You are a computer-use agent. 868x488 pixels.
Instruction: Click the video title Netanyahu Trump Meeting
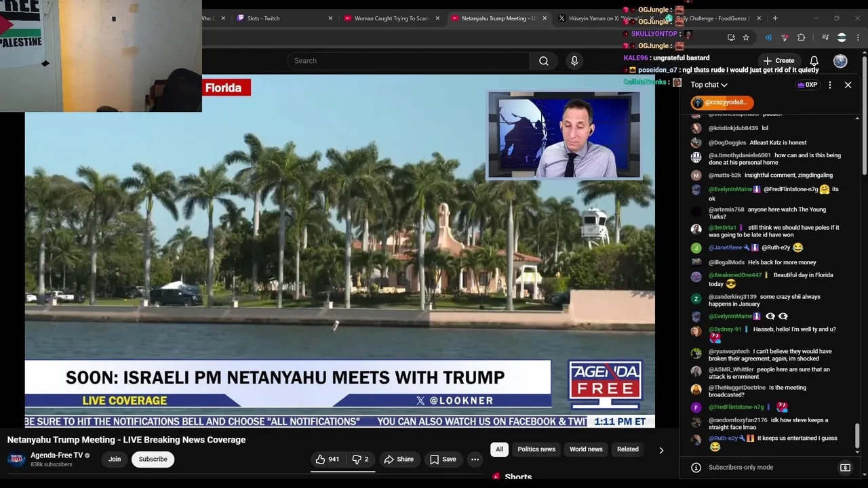(126, 440)
